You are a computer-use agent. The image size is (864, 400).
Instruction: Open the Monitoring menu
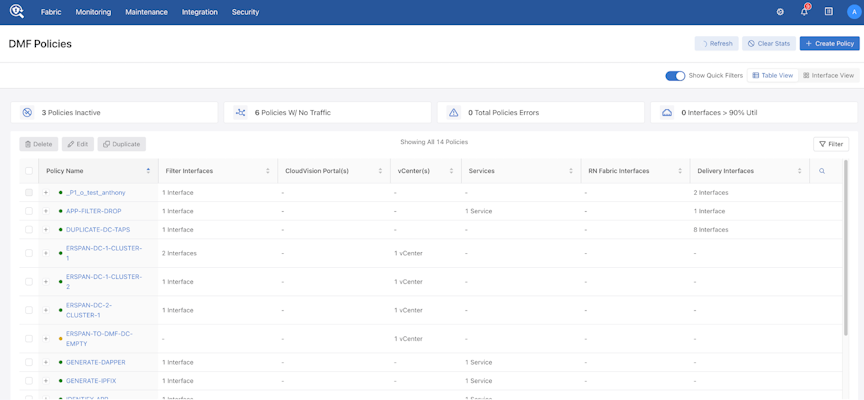93,12
